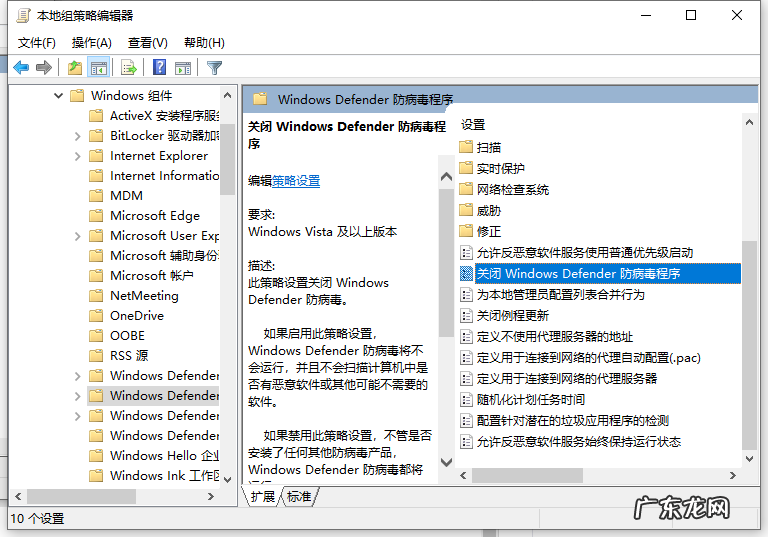Expand the Windows Defender node just below the selected one
The image size is (768, 537).
coord(77,415)
